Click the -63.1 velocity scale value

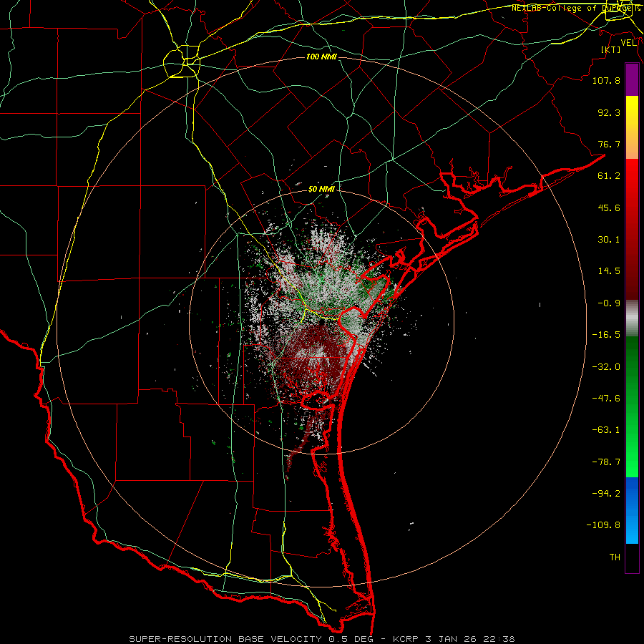pos(606,430)
